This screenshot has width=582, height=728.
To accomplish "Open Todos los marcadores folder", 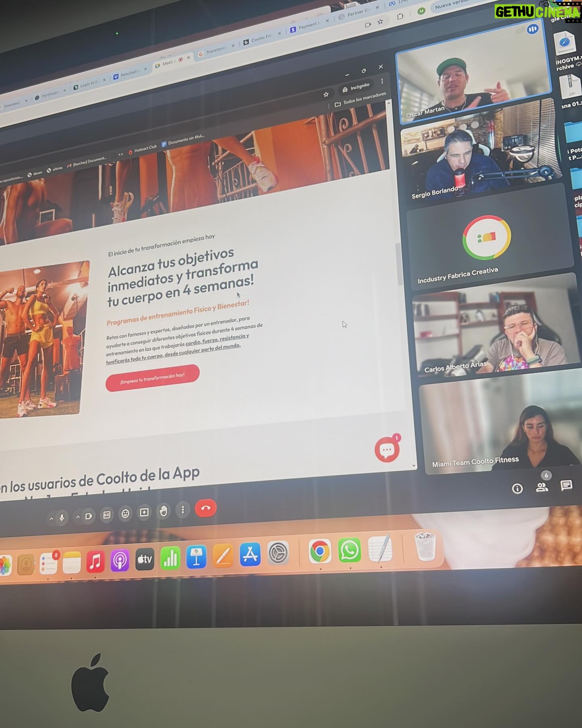I will tap(360, 99).
